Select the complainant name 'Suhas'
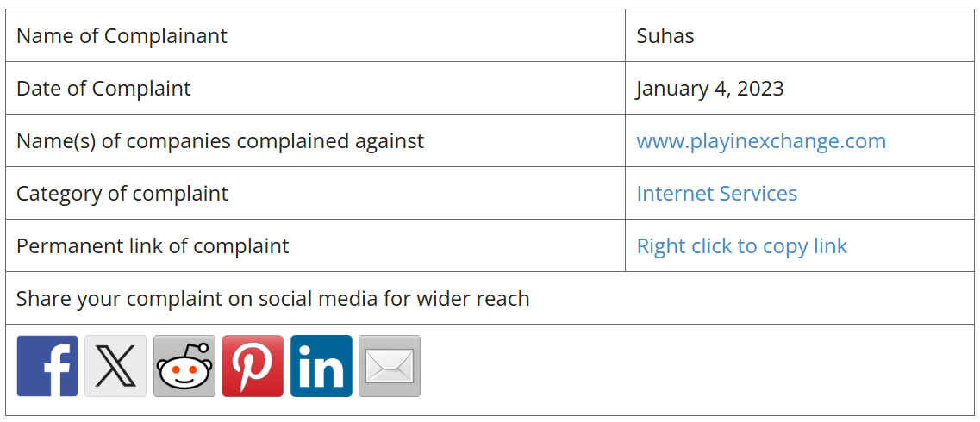The width and height of the screenshot is (980, 422). (x=665, y=36)
